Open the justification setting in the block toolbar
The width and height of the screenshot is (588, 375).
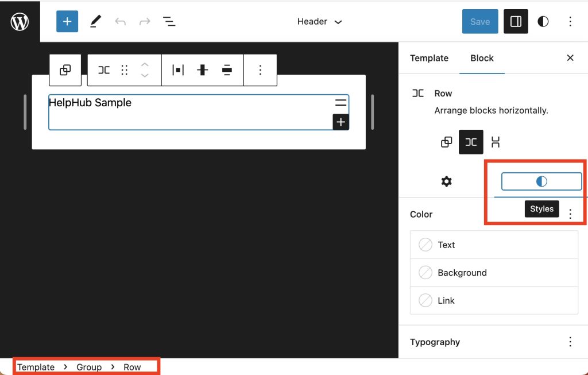[177, 69]
